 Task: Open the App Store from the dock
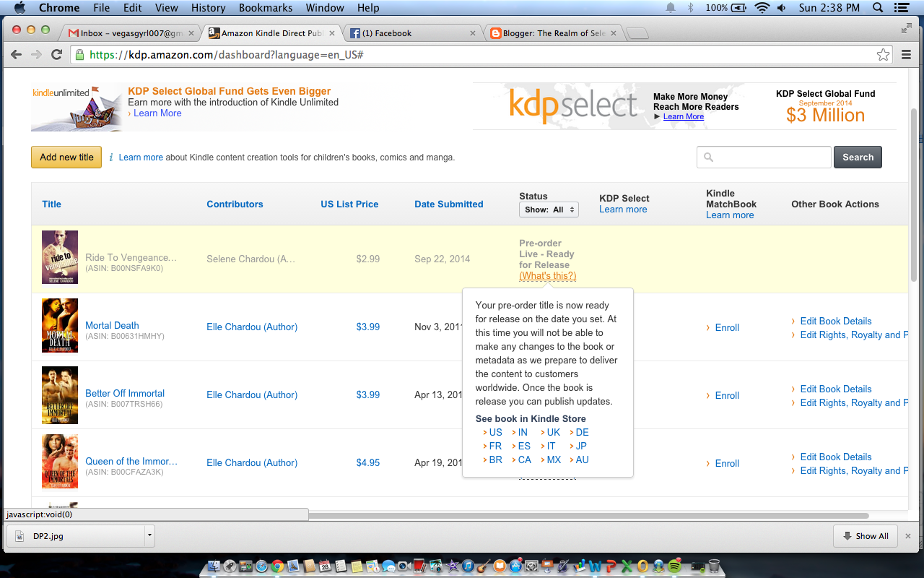(x=515, y=566)
